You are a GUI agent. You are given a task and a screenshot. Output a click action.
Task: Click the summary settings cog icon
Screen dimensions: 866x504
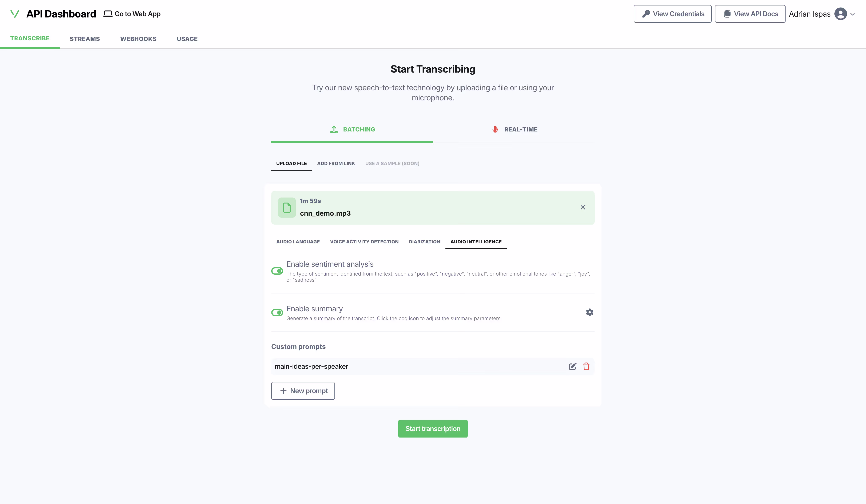tap(589, 312)
